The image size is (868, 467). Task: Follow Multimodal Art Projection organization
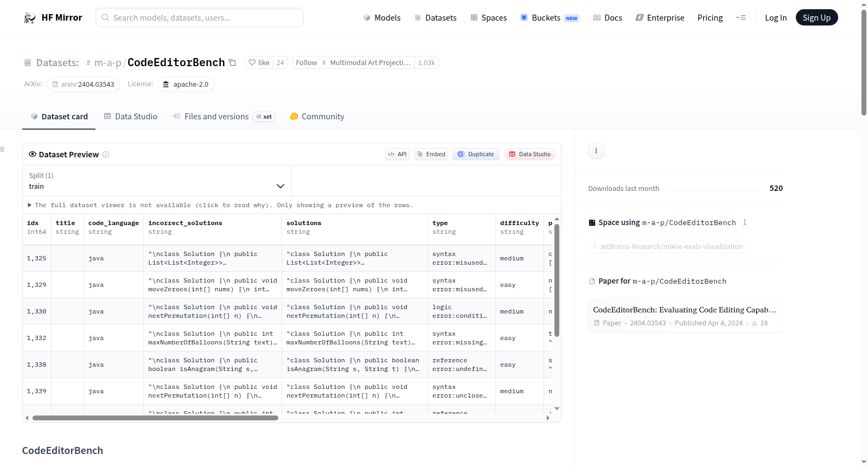click(354, 62)
